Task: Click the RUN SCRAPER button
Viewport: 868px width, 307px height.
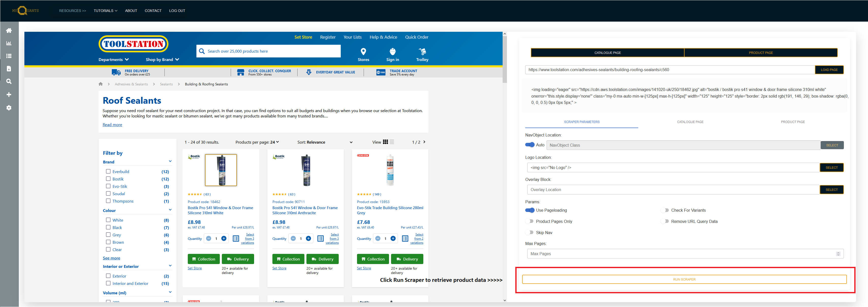Action: (684, 279)
